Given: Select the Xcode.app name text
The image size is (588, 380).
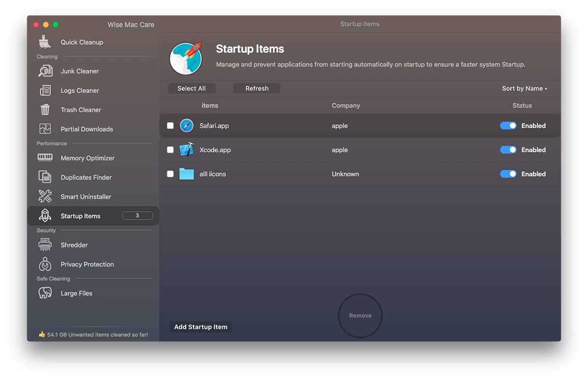Looking at the screenshot, I should tap(215, 150).
